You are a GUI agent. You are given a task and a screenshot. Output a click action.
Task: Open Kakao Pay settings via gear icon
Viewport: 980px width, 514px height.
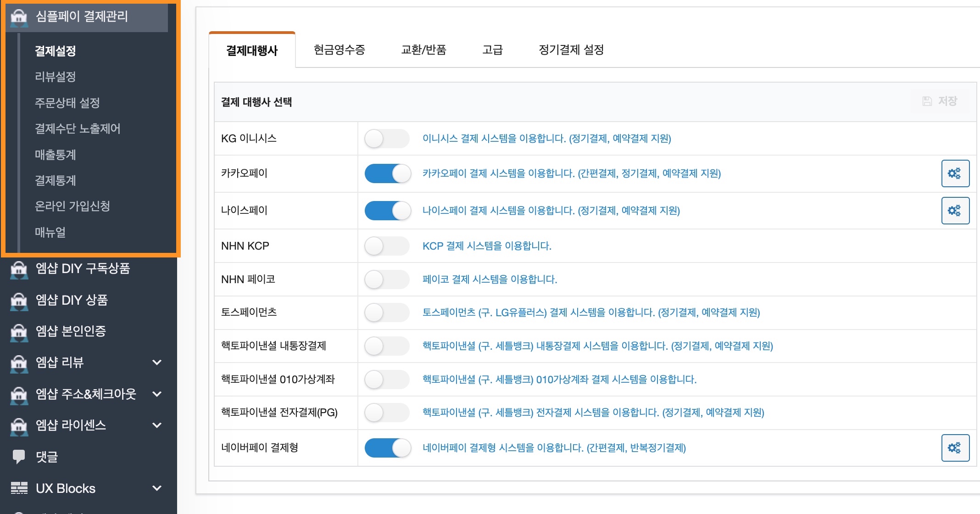[x=955, y=173]
